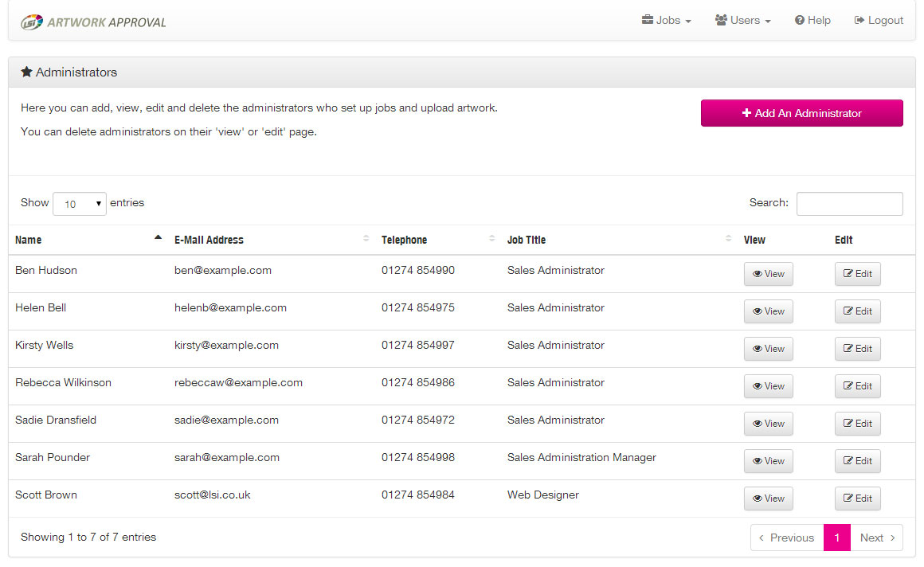Screen dimensions: 924x567
Task: Click Add An Administrator button
Action: [x=801, y=113]
